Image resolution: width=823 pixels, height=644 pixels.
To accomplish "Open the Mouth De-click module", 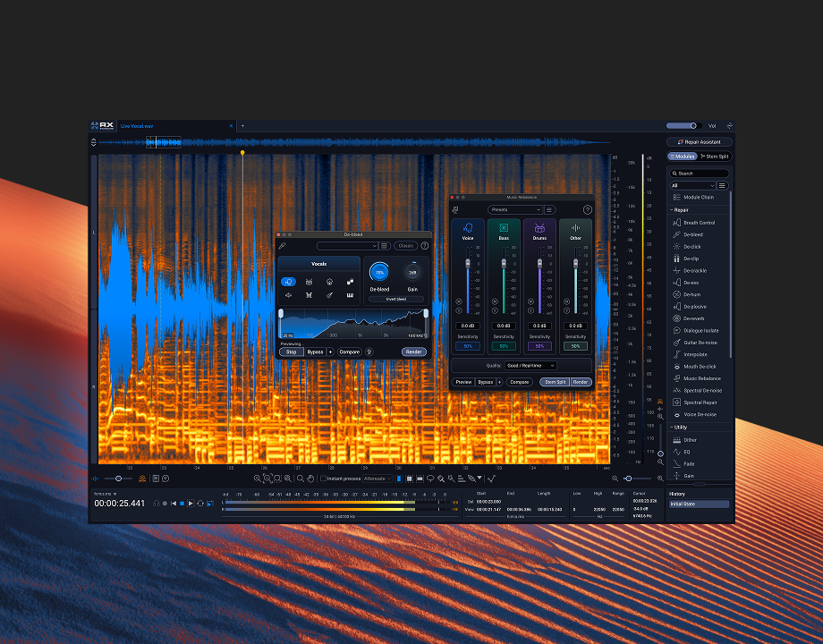I will pyautogui.click(x=694, y=367).
